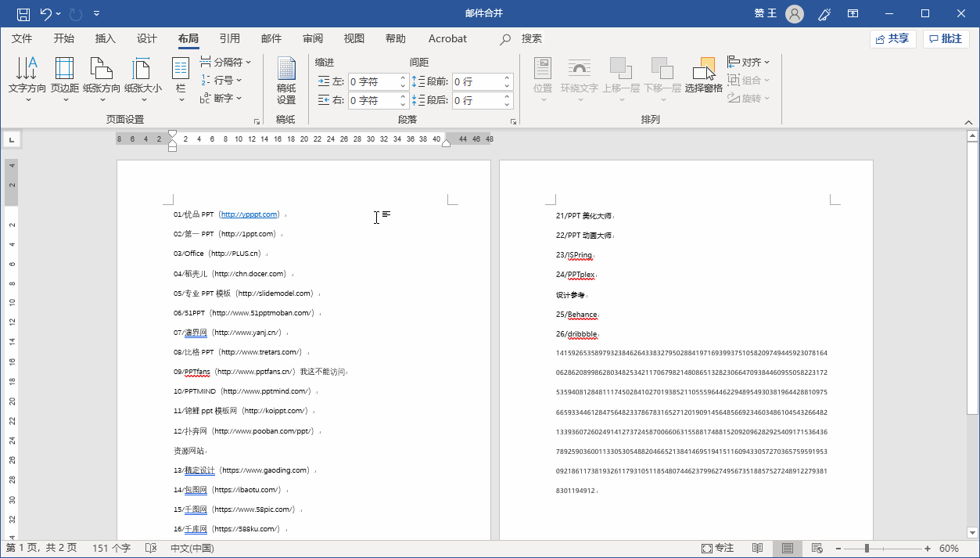Open the Selection Pane (选择窗格)
This screenshot has height=558, width=980.
(x=703, y=78)
